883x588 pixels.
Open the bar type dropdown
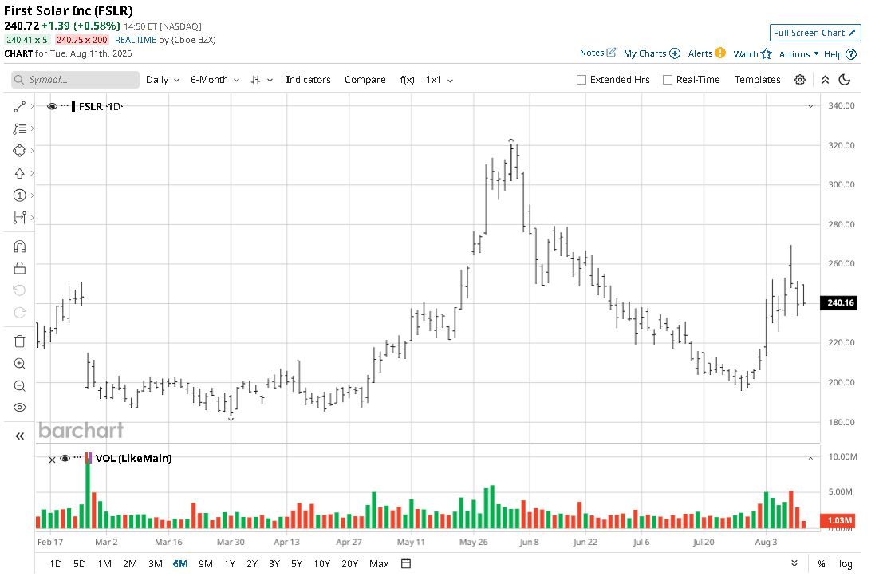[262, 80]
